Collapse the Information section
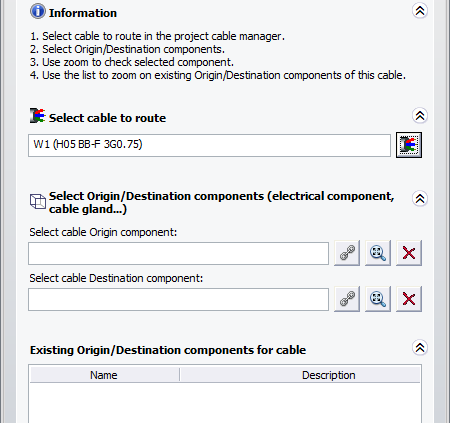 point(420,11)
